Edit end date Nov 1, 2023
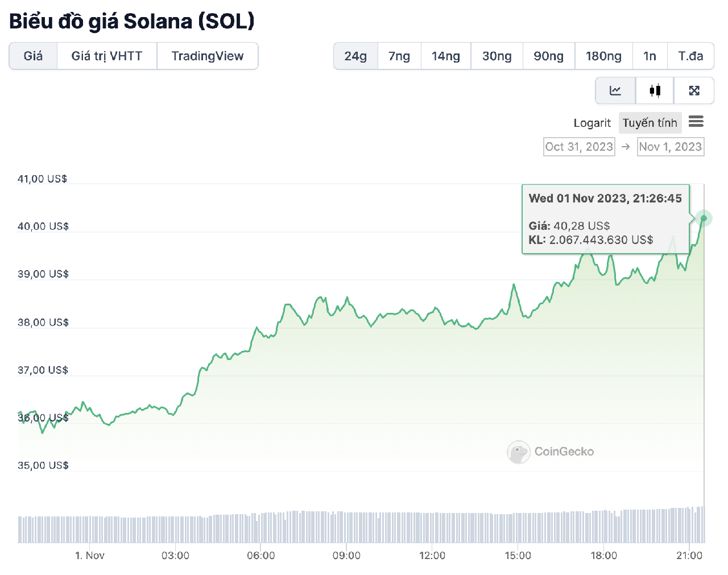Screen dimensions: 728x575 [671, 147]
